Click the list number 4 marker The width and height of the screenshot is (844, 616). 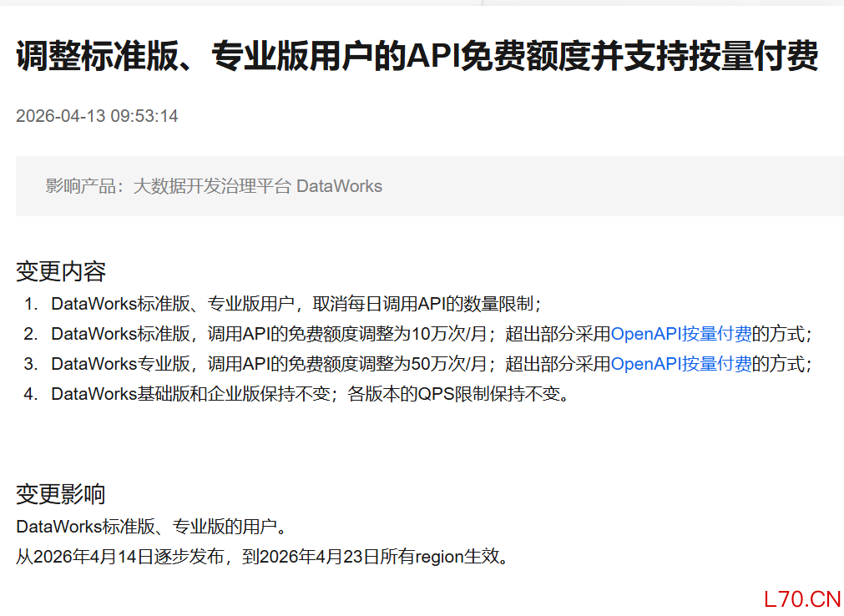[30, 394]
